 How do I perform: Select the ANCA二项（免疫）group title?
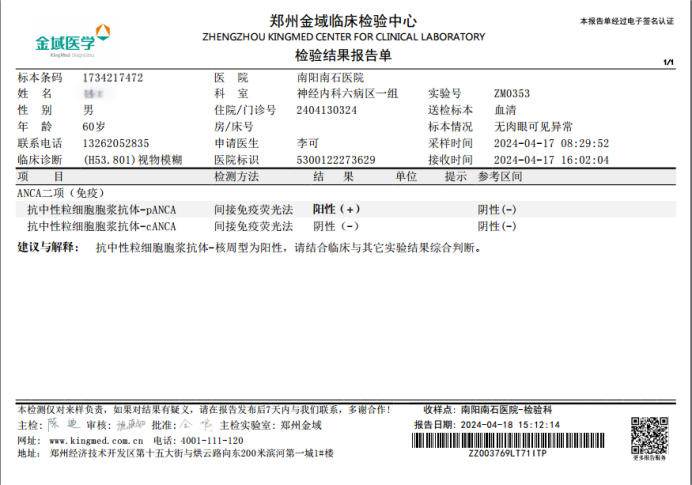point(61,193)
